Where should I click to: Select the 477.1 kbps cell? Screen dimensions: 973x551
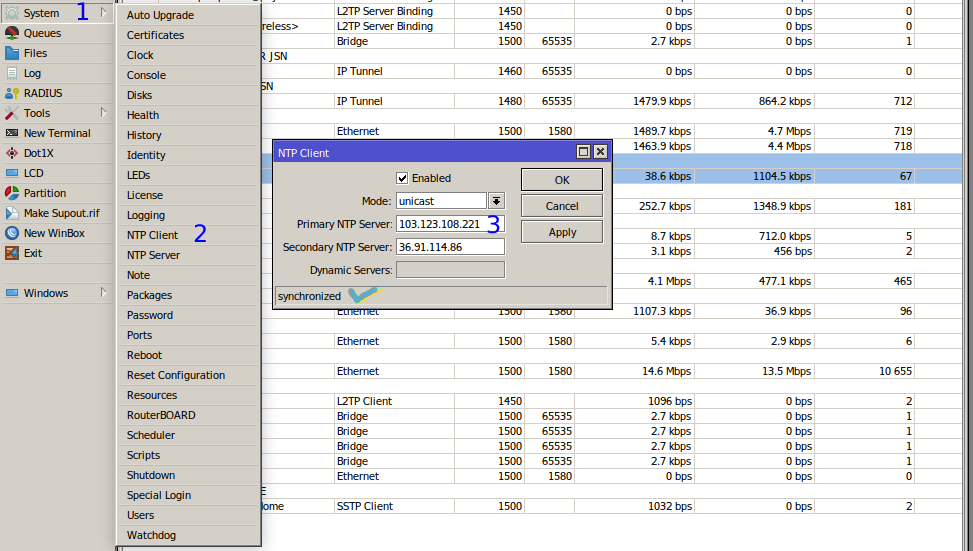[754, 281]
